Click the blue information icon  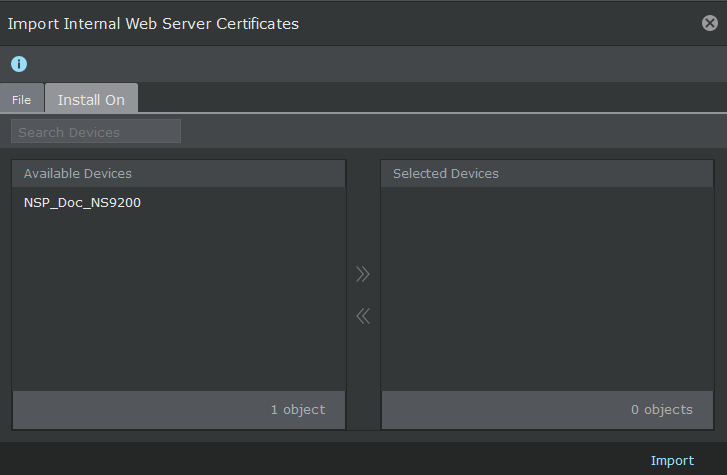[x=19, y=64]
